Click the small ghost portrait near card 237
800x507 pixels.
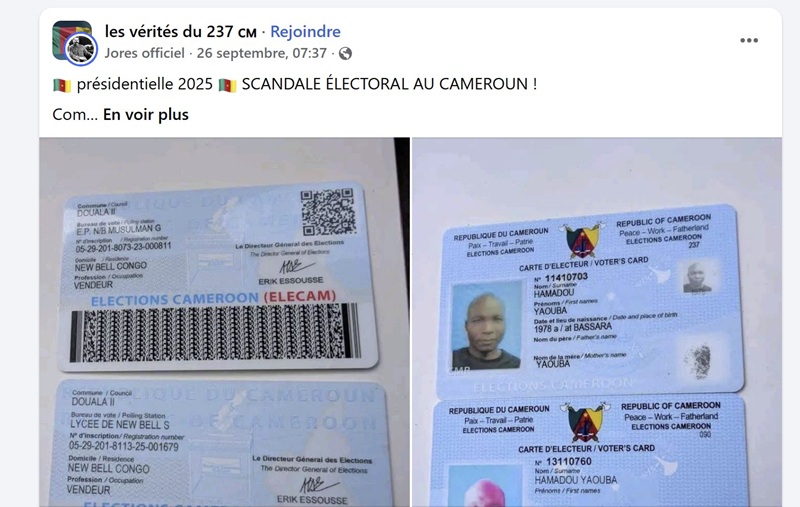click(697, 277)
